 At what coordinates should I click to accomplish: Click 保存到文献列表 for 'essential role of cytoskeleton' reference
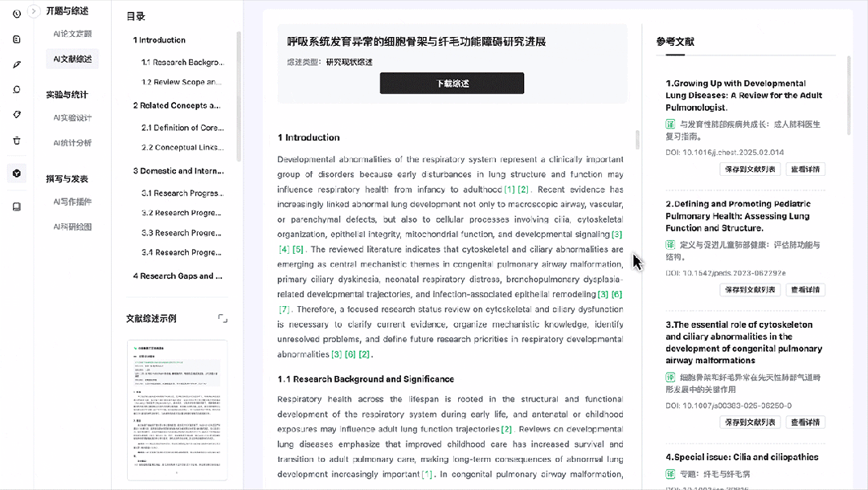[x=750, y=423]
